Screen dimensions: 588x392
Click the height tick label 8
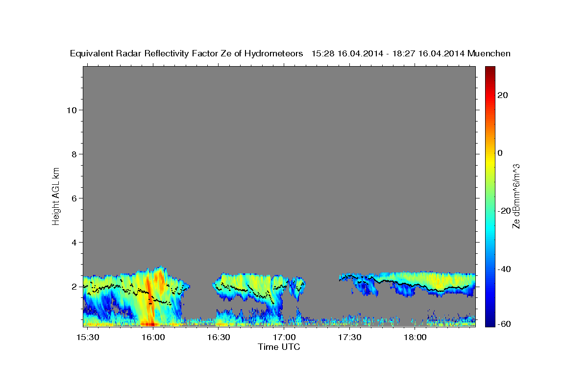[74, 154]
